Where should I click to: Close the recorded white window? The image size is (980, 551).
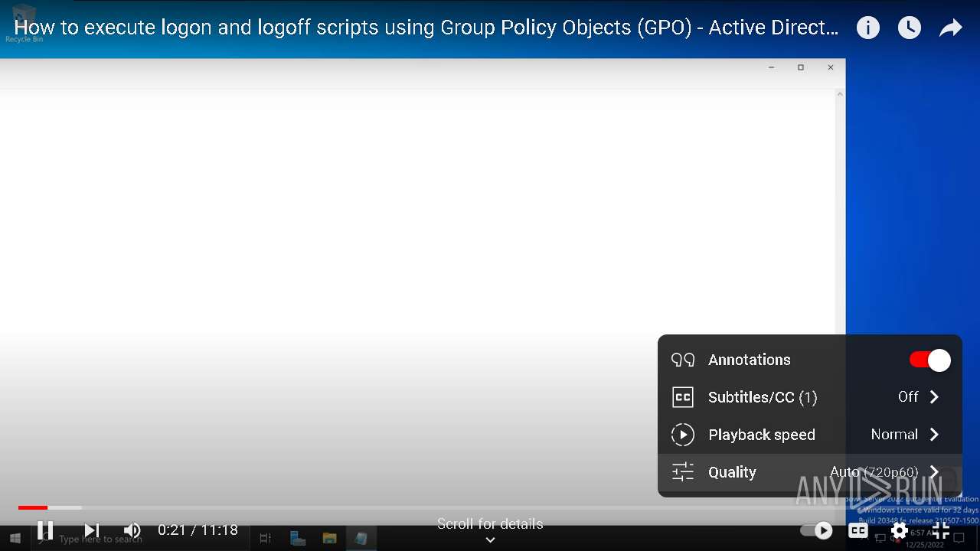(x=831, y=67)
